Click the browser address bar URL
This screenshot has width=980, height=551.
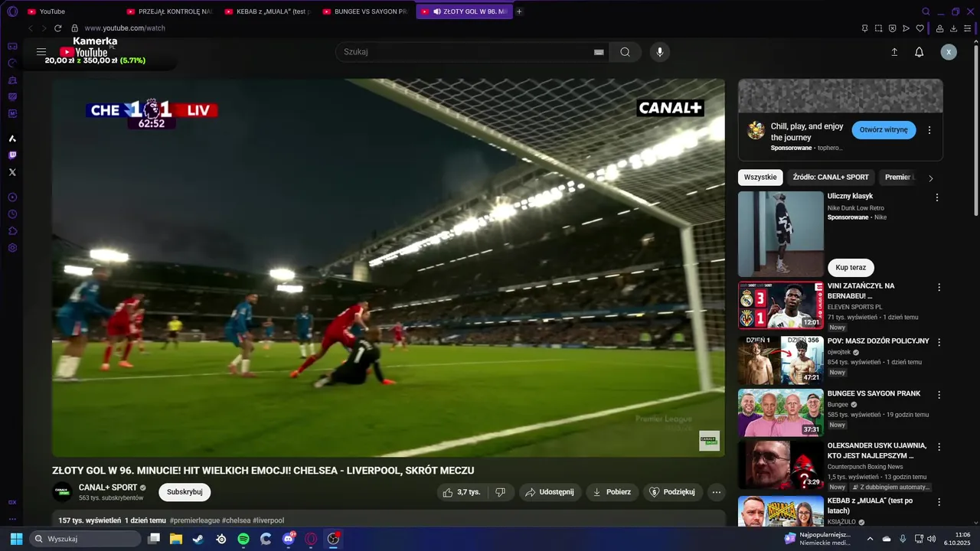[x=125, y=28]
